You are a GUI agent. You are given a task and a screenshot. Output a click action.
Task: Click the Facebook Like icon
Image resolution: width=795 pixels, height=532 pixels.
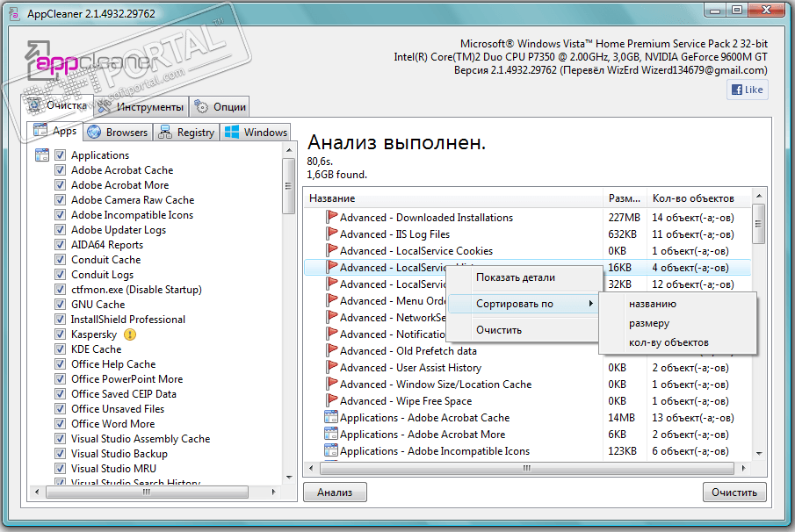[737, 90]
